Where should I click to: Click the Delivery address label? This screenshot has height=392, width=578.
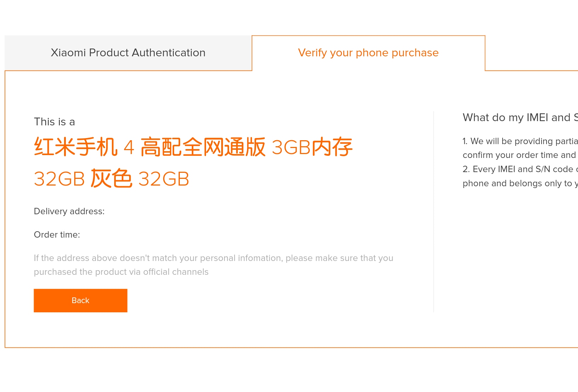click(x=69, y=211)
